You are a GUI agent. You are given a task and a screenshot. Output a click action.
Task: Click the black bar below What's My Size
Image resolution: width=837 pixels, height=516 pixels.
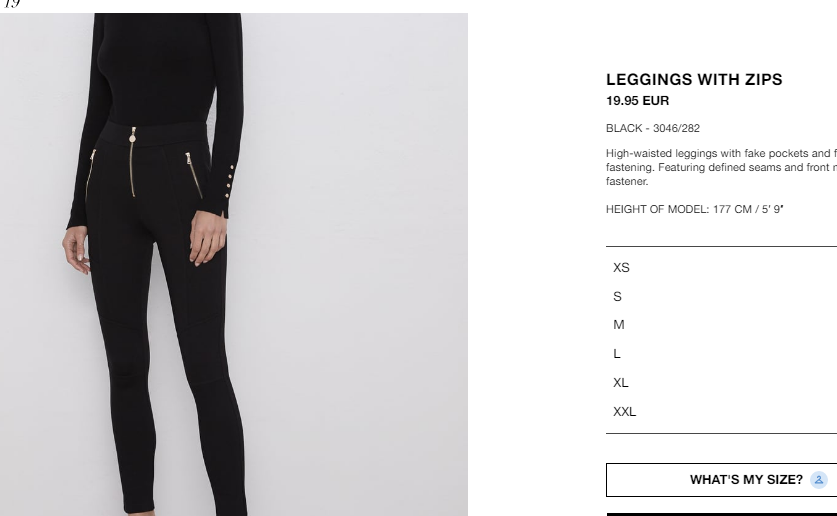click(x=721, y=514)
